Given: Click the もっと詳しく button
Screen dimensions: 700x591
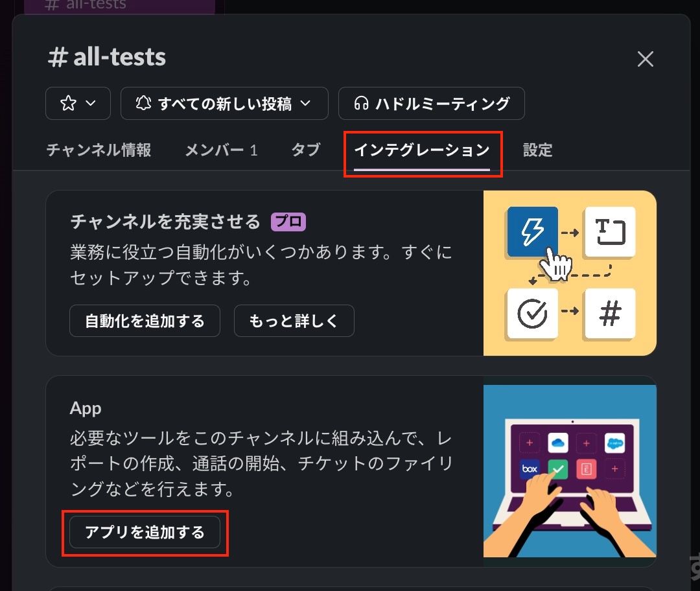Looking at the screenshot, I should click(x=294, y=321).
